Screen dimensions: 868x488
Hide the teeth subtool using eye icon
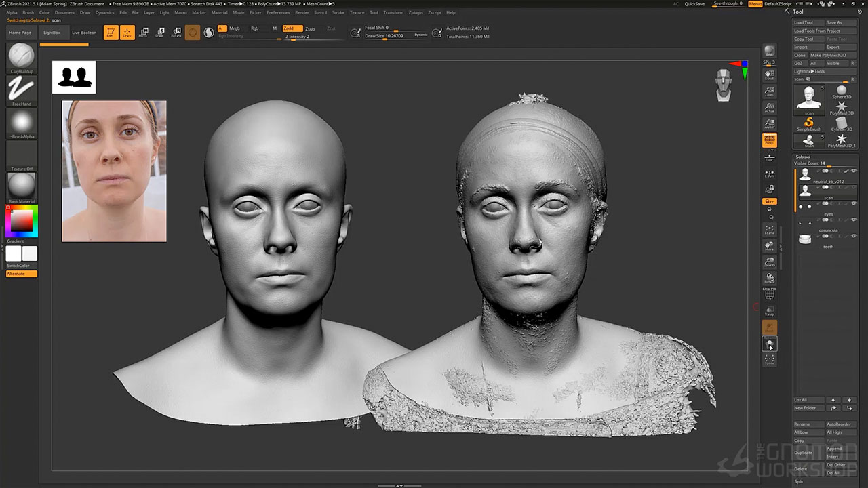tap(854, 236)
